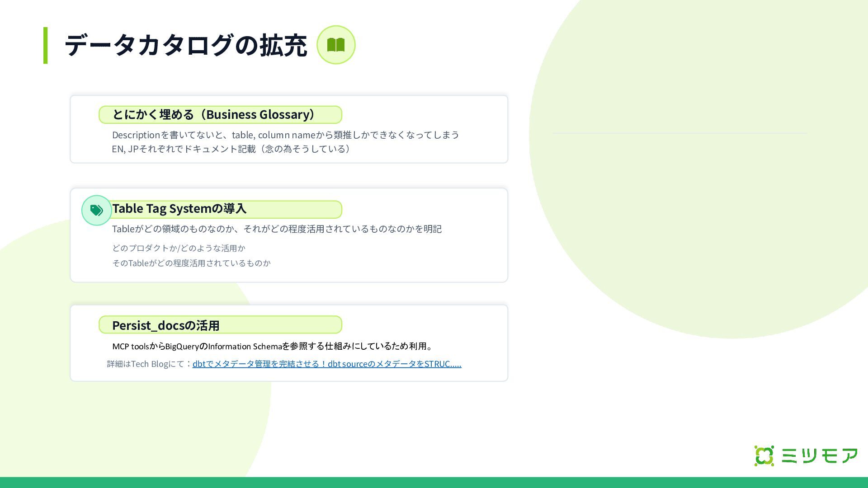The height and width of the screenshot is (488, 868).
Task: Click the Mitsumoa clover logo icon
Action: point(764,455)
